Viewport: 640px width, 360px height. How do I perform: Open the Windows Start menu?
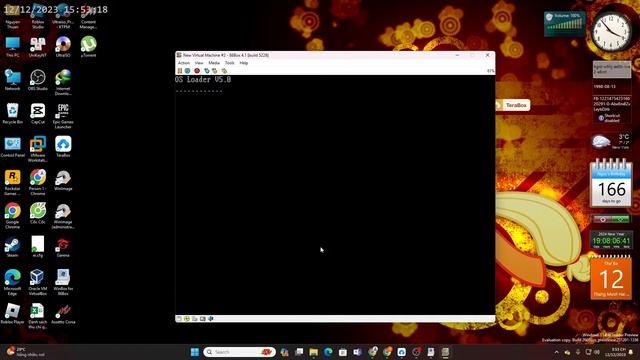pyautogui.click(x=195, y=352)
